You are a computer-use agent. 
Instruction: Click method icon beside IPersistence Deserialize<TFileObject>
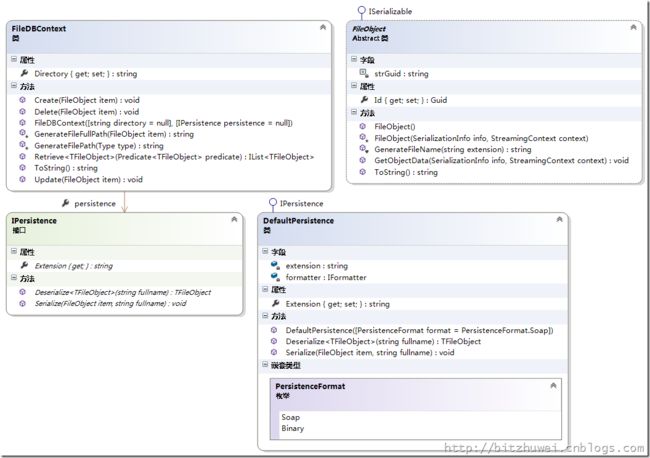click(x=23, y=292)
